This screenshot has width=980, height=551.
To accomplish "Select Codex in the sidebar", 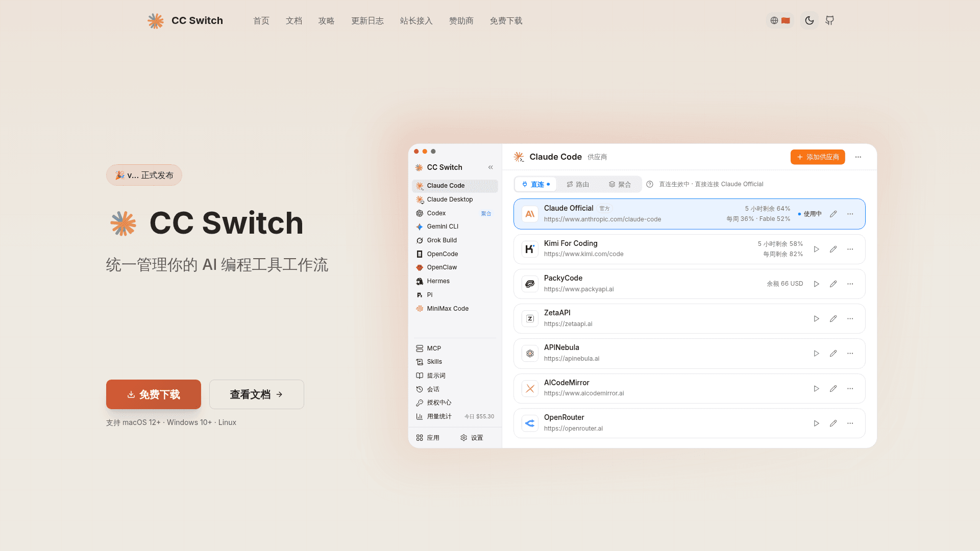I will [454, 213].
